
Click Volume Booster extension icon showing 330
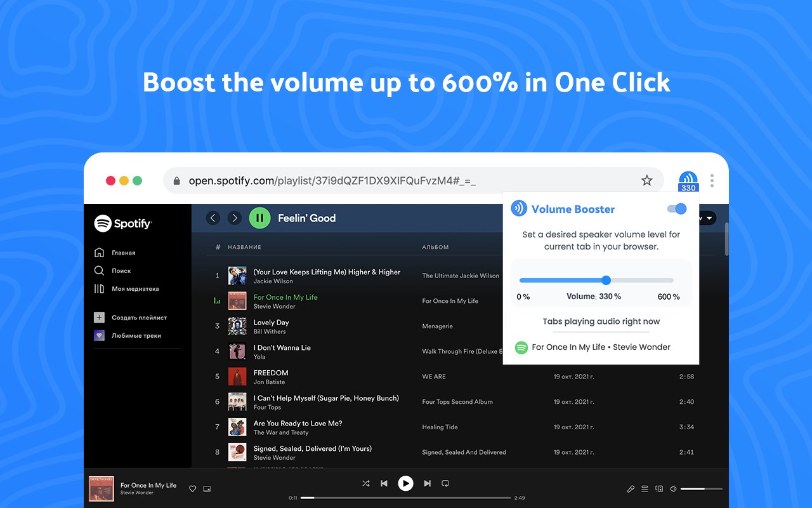pos(688,181)
